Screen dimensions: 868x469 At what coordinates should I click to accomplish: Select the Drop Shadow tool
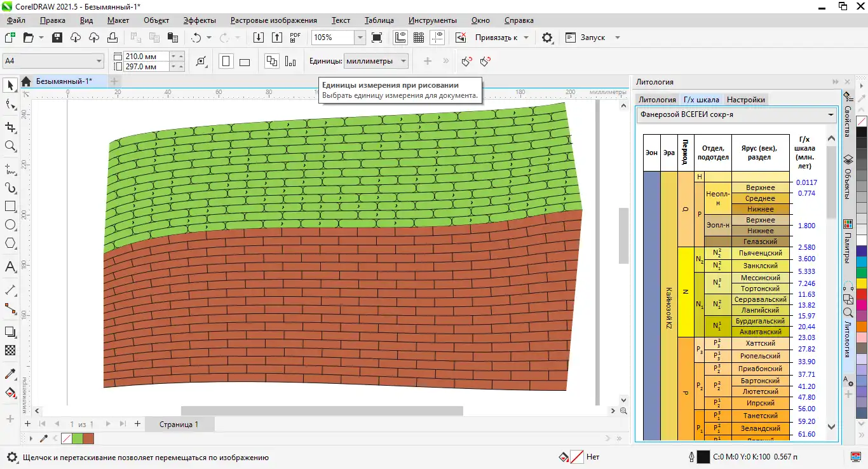tap(10, 332)
